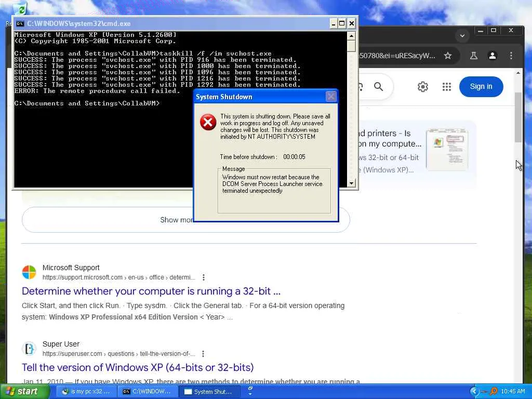The image size is (532, 399).
Task: Click the cmd prompt line C:\Documents and Settings\CollabVM>
Action: [87, 103]
